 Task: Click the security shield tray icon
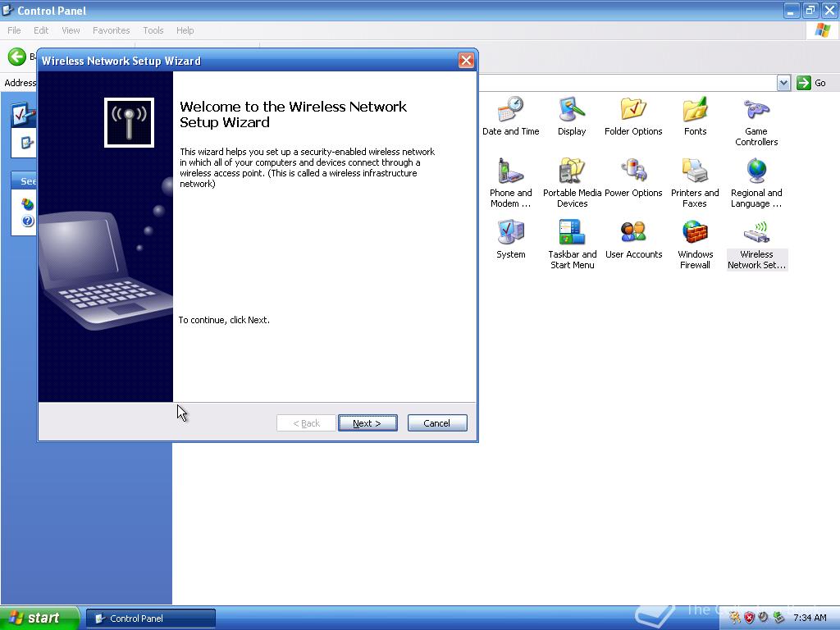click(749, 618)
